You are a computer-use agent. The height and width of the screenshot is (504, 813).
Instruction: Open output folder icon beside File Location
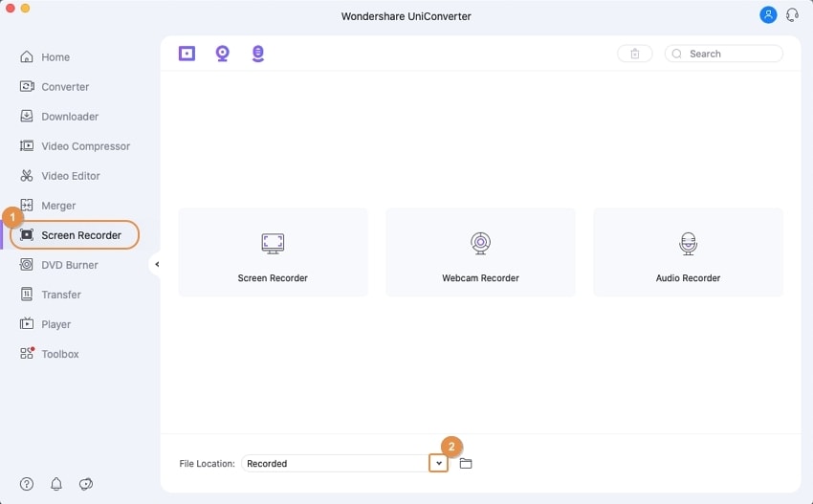coord(466,463)
